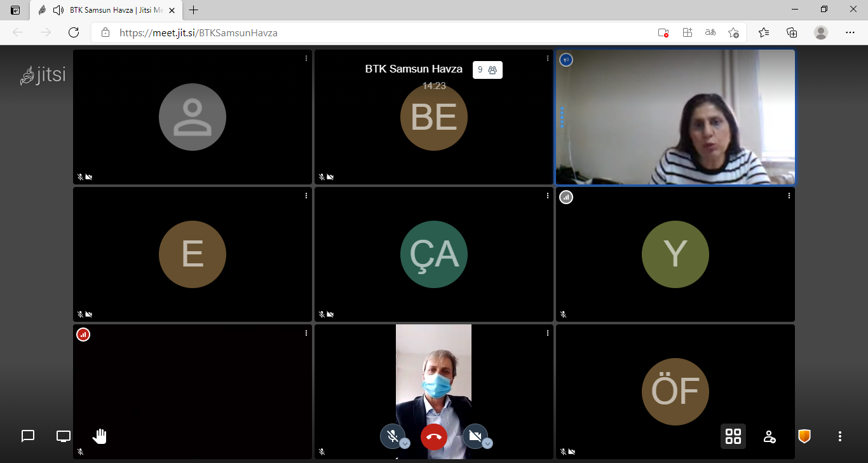The width and height of the screenshot is (868, 463).
Task: Reload the page
Action: pos(74,32)
